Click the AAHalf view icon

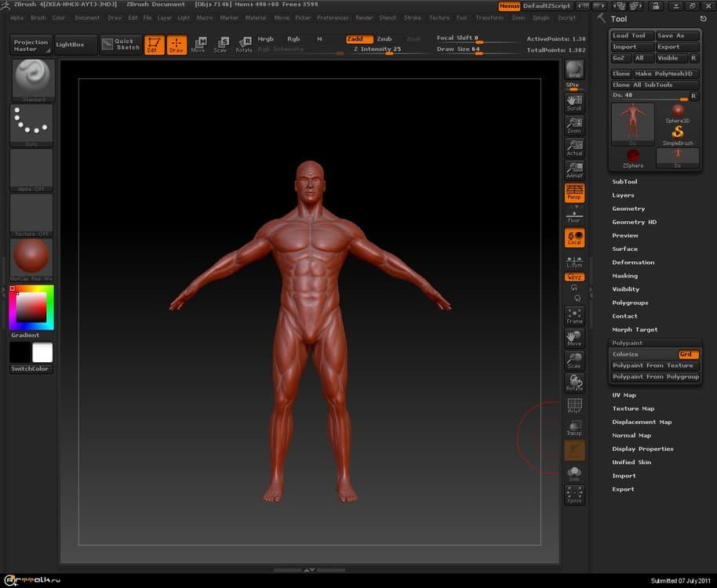(x=574, y=170)
